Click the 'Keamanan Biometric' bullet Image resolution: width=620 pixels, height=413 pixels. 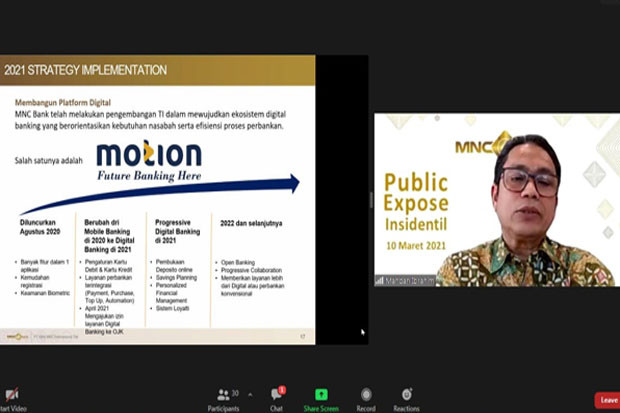coord(45,293)
